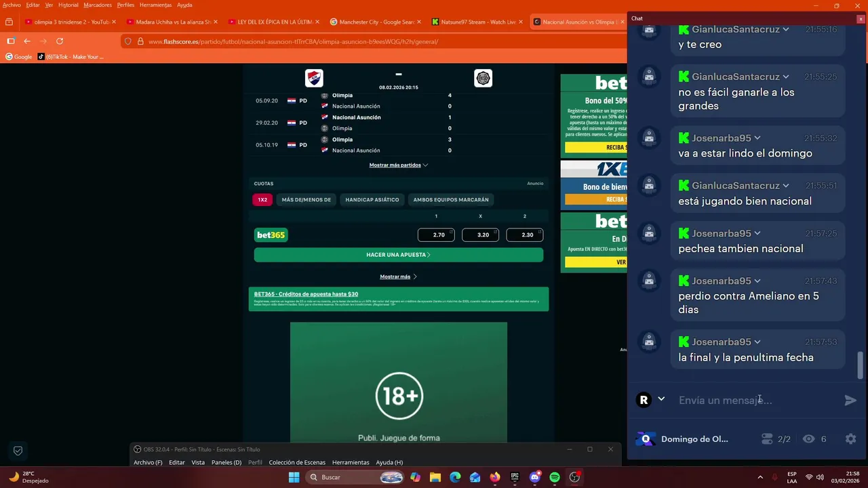Image resolution: width=868 pixels, height=488 pixels.
Task: Select the 1X2 odds filter
Action: (262, 200)
